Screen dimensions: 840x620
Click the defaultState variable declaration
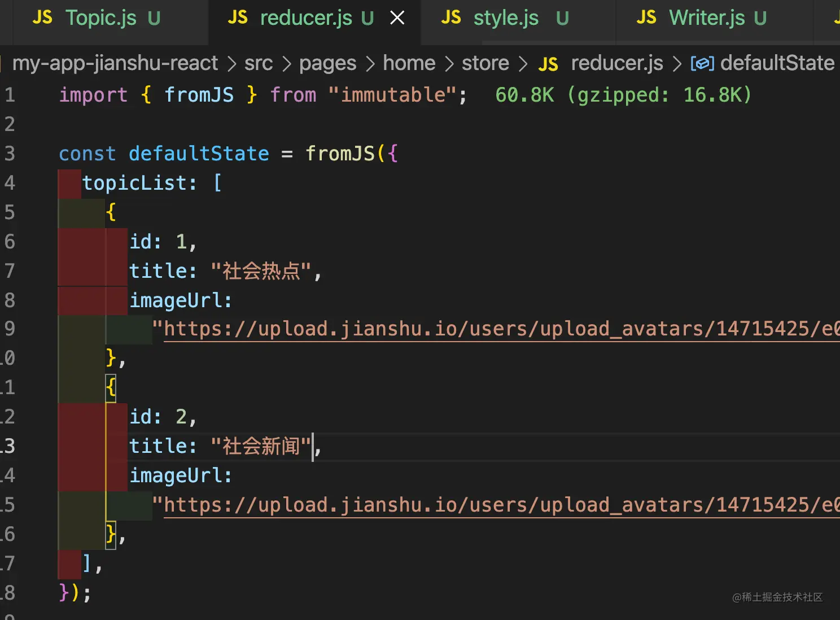[x=199, y=154]
